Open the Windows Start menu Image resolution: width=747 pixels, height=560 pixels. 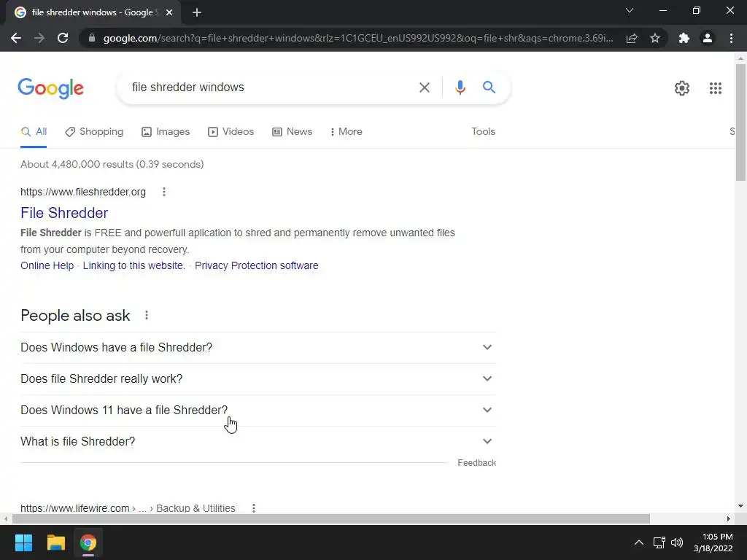23,542
